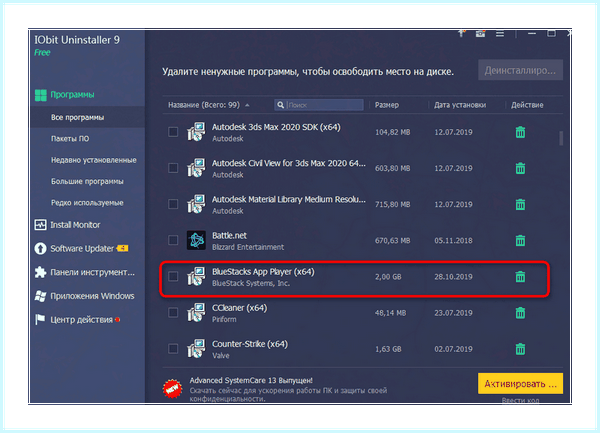Sort list by Название column arrow

[x=247, y=105]
